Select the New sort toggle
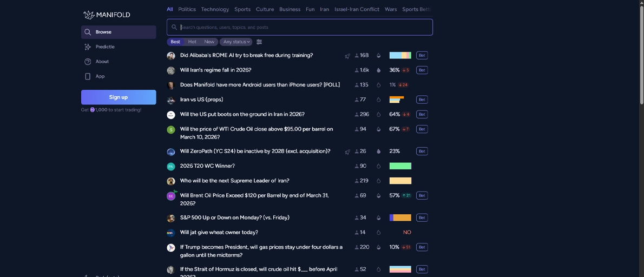The image size is (644, 277). [209, 42]
